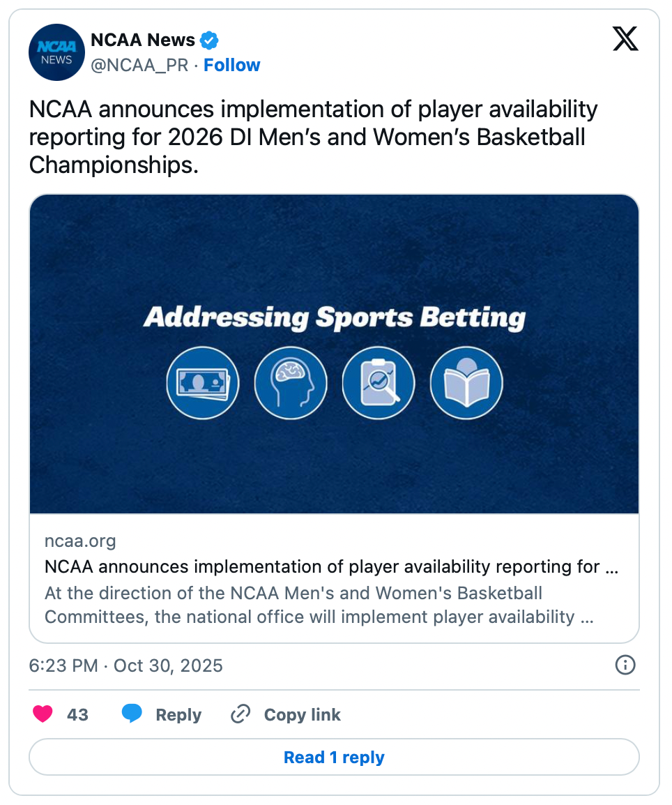Viewport: 672px width, 805px height.
Task: Click the blue verified badge
Action: pos(209,40)
